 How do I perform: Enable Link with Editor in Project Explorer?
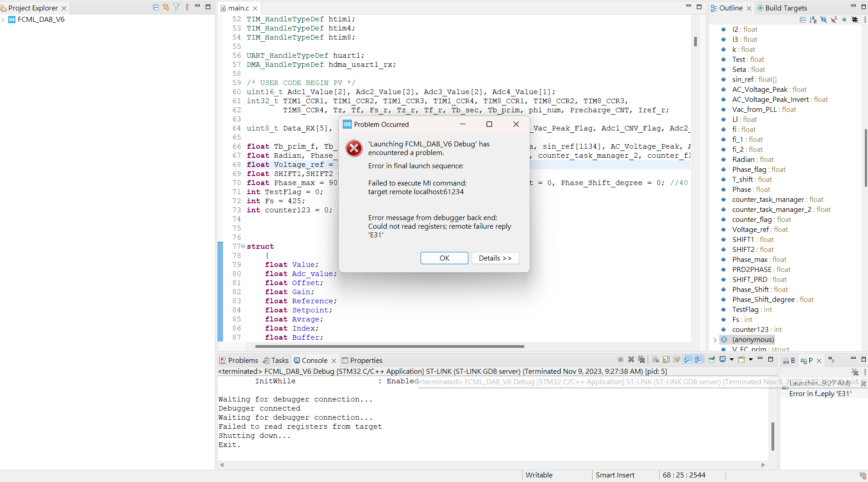pyautogui.click(x=165, y=7)
